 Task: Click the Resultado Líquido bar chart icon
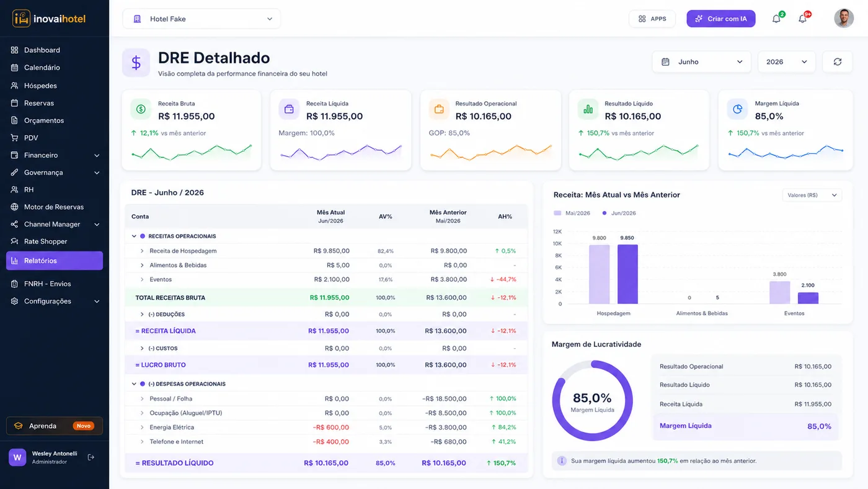pyautogui.click(x=588, y=109)
